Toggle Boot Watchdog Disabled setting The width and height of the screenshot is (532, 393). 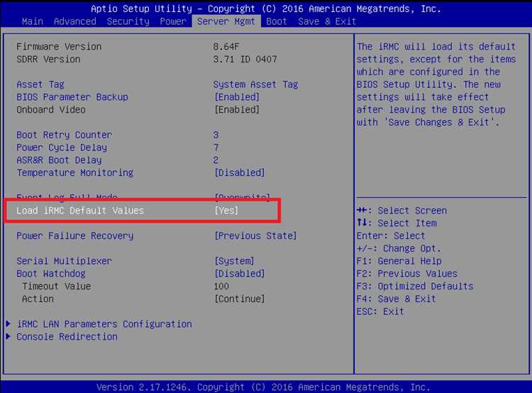tap(239, 274)
